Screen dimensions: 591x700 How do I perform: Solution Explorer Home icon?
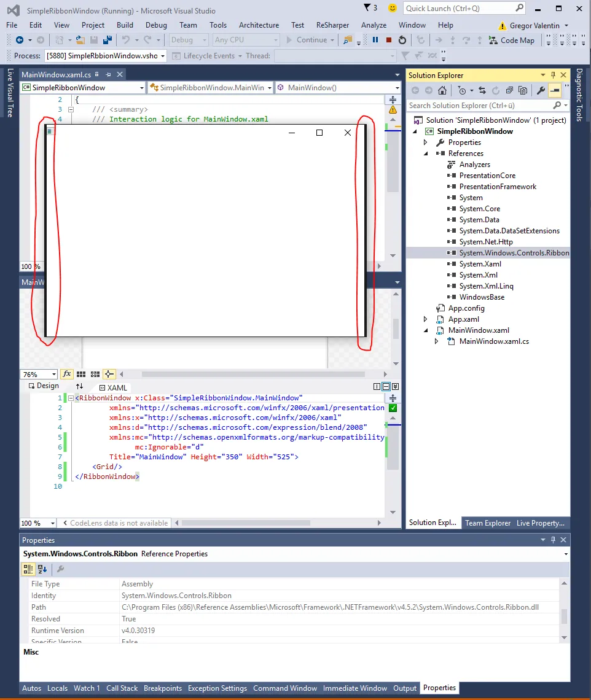(442, 91)
